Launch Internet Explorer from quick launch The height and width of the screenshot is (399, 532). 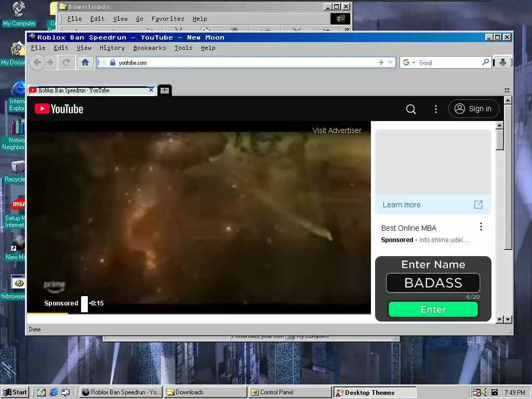pyautogui.click(x=54, y=392)
